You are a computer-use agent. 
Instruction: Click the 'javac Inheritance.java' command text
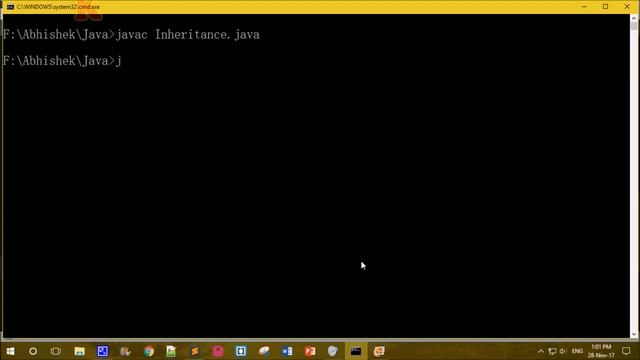pos(188,35)
